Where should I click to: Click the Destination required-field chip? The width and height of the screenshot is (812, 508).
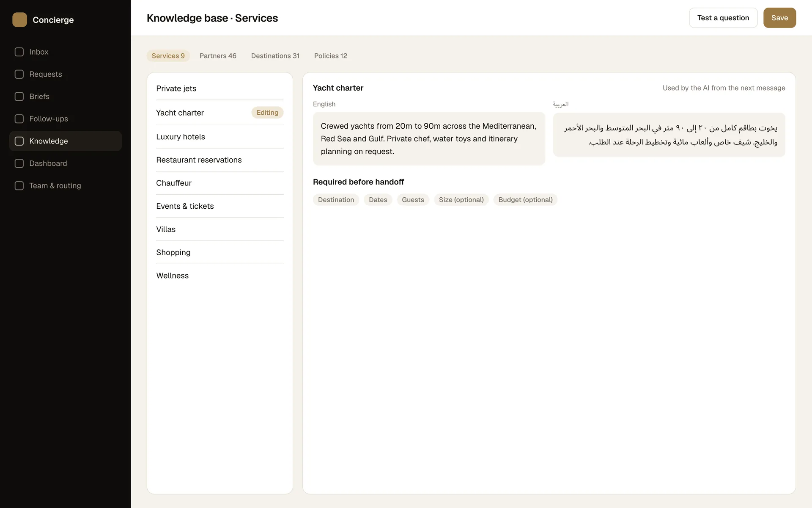coord(336,200)
